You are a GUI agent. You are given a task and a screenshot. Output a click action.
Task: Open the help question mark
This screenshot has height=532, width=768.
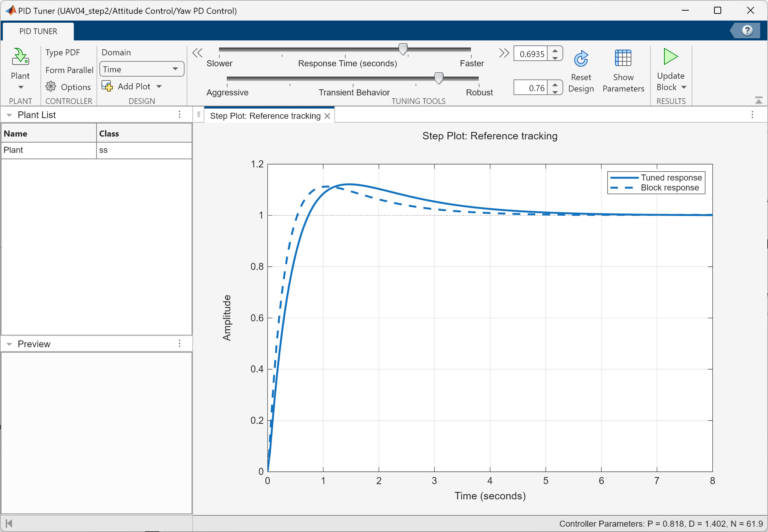coord(747,31)
